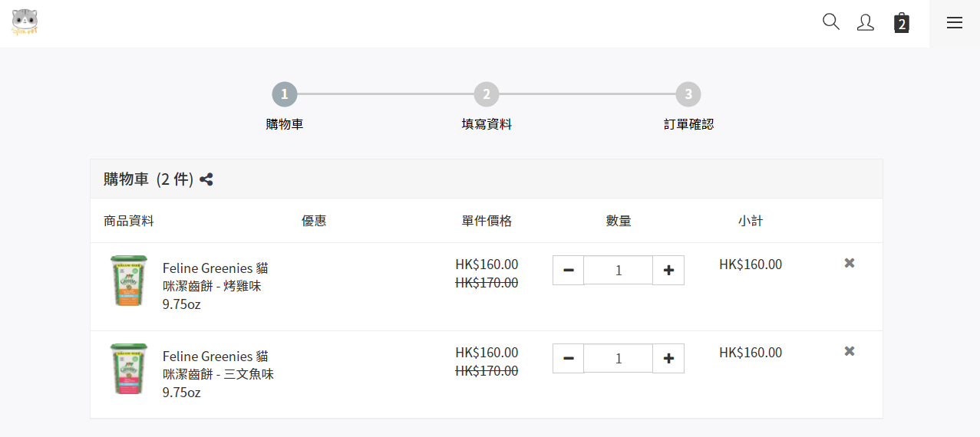Remove the salmon Greenies item

coord(850,351)
